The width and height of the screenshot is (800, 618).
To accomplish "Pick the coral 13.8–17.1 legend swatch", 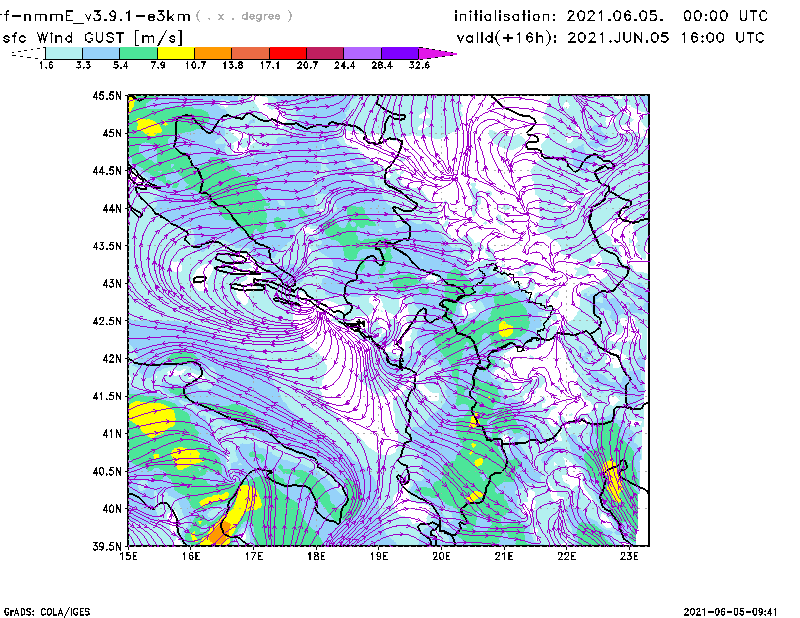I will click(x=251, y=53).
